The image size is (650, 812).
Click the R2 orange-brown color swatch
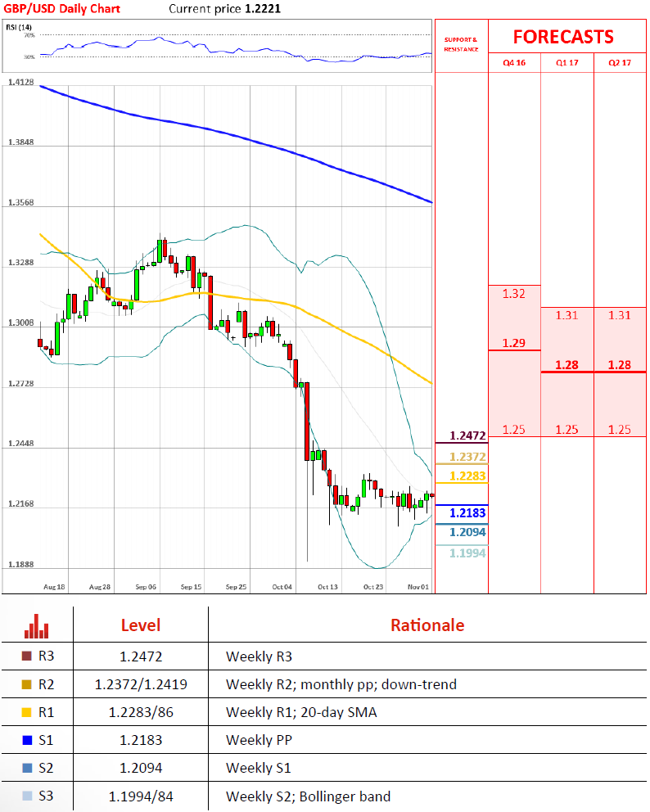(x=26, y=684)
